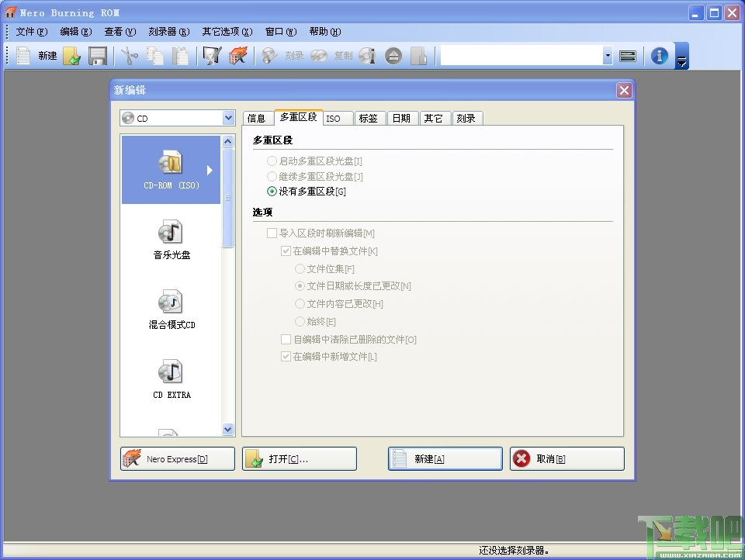Open the 文件 menu

coord(31,32)
